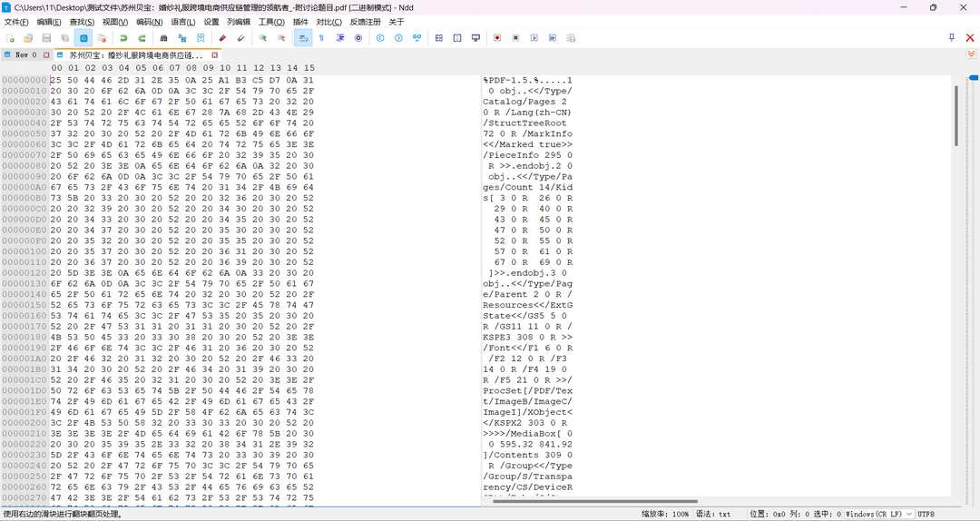Click the Open file folder icon
Viewport: 980px width, 521px height.
[28, 38]
